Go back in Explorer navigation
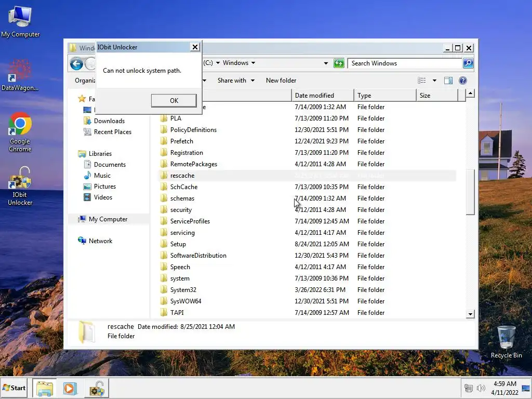Screen dimensions: 532x399 [x=77, y=63]
